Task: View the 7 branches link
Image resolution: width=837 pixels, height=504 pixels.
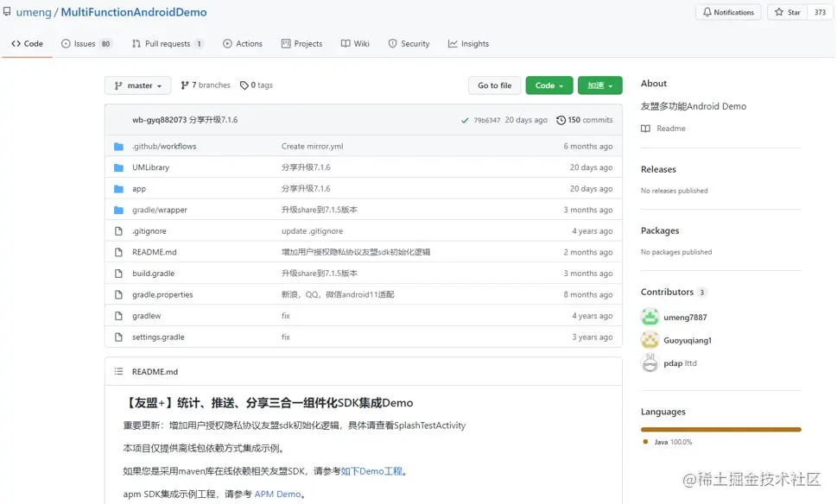Action: click(206, 85)
